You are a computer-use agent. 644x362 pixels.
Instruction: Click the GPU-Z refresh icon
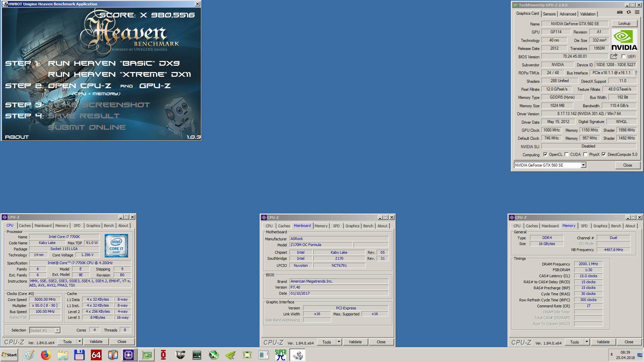(x=629, y=12)
